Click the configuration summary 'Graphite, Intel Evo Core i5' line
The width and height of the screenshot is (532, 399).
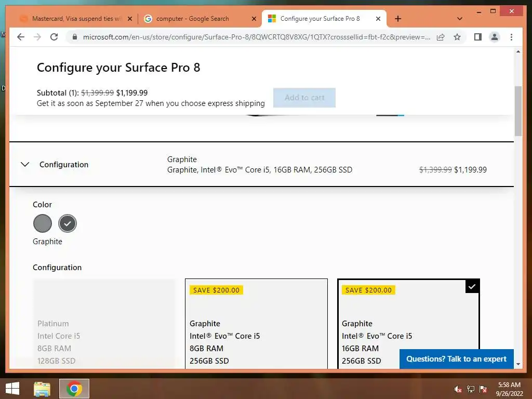pyautogui.click(x=260, y=170)
